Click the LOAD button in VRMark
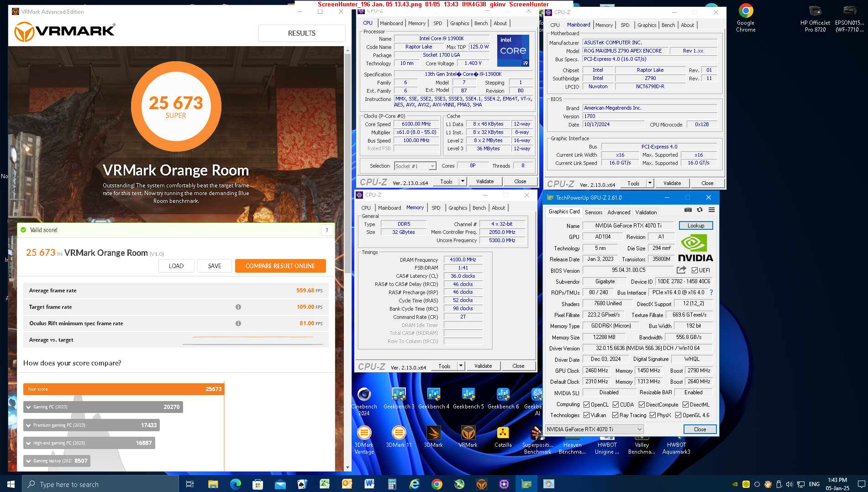This screenshot has height=492, width=868. click(x=176, y=266)
